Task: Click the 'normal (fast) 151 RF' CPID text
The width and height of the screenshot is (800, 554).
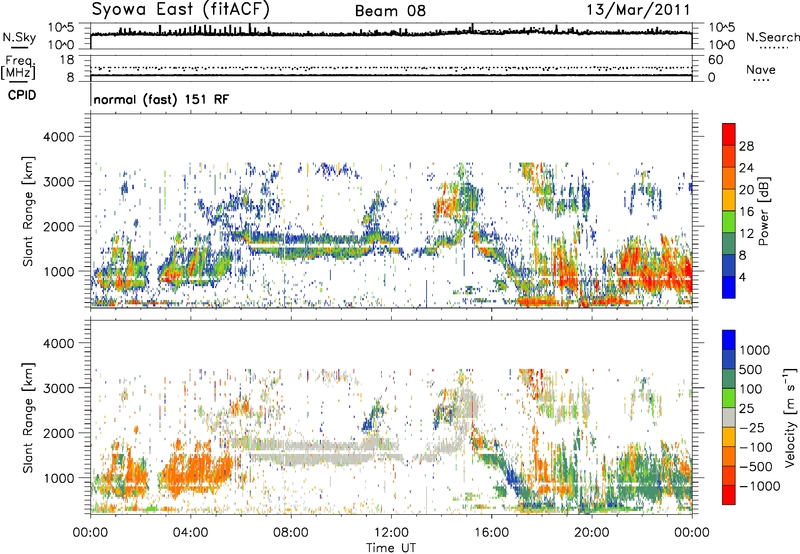Action: [x=161, y=99]
